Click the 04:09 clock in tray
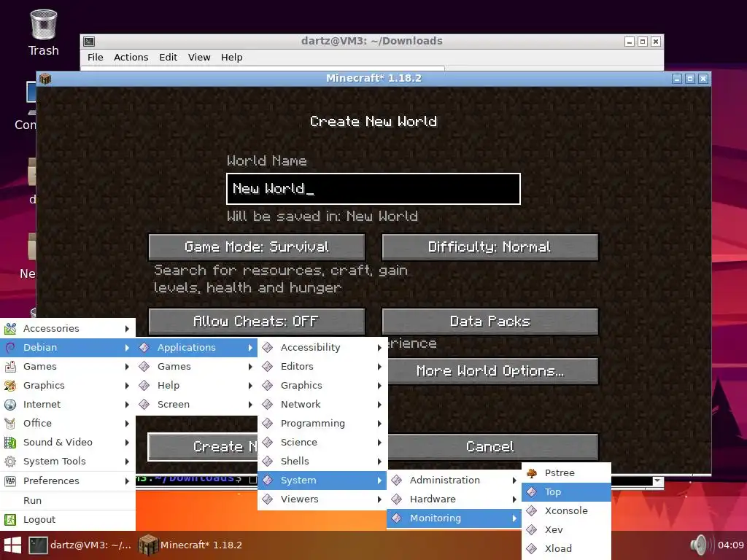 730,545
